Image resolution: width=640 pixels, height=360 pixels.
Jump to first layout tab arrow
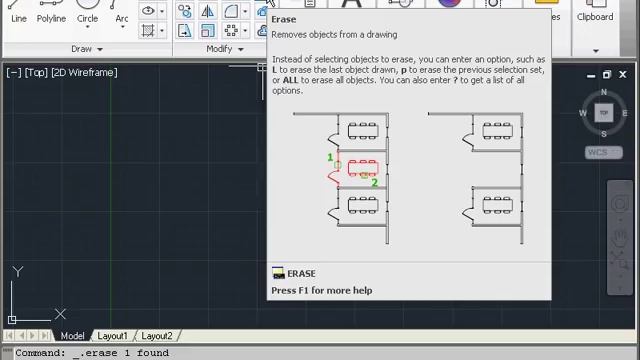[x=9, y=336]
